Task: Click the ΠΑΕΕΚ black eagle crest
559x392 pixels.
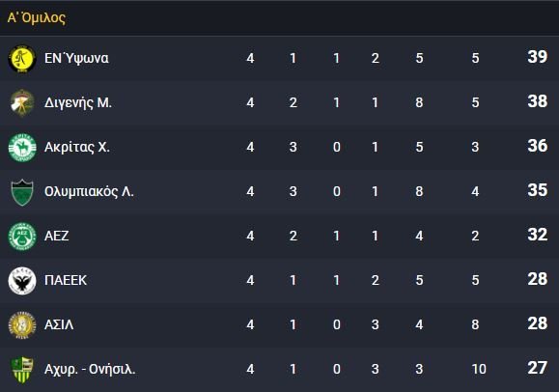Action: pos(22,281)
